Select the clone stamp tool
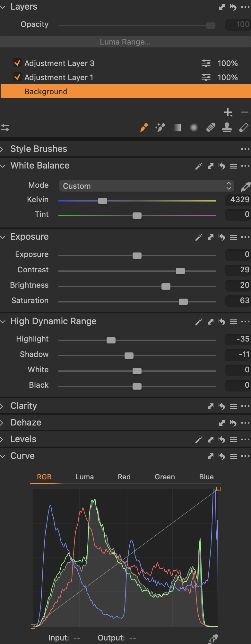 pyautogui.click(x=227, y=128)
